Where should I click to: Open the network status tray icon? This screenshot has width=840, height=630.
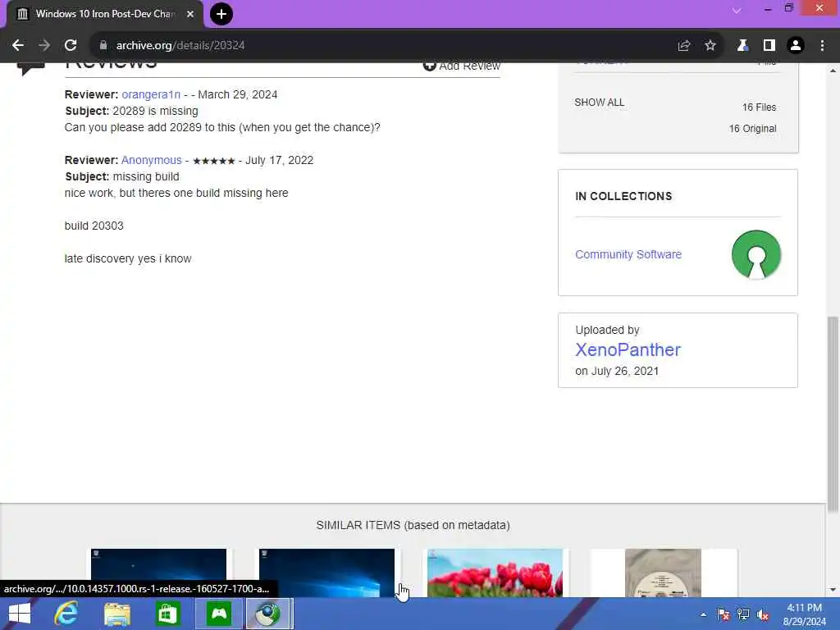coord(743,614)
